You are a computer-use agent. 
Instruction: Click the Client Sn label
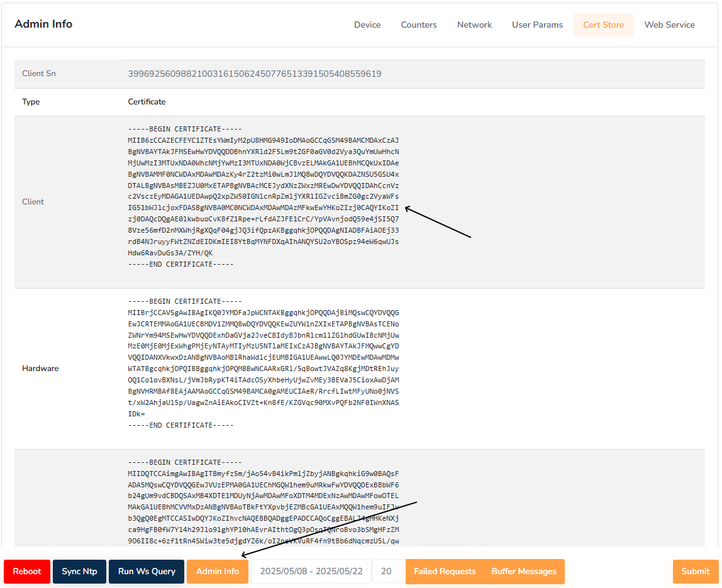(39, 74)
